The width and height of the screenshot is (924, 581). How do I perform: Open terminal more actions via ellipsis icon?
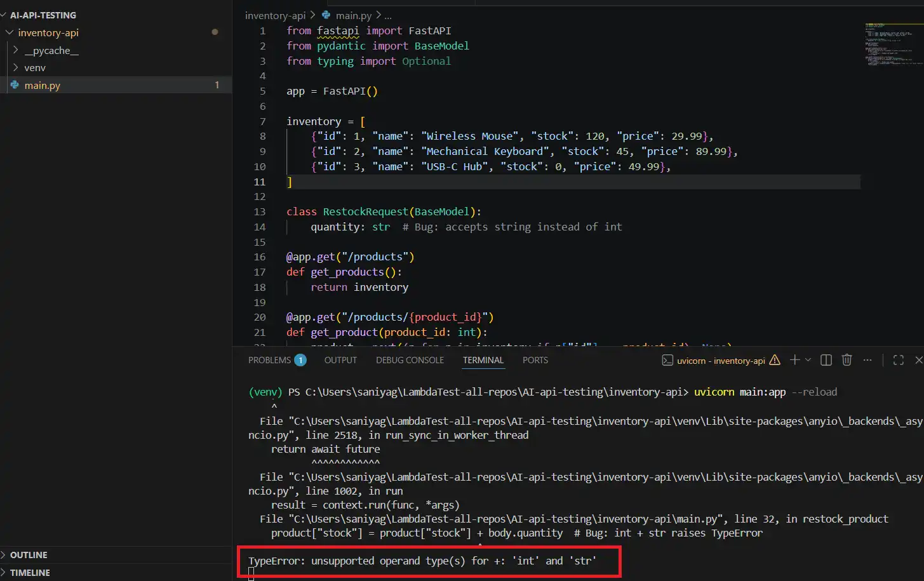click(867, 360)
